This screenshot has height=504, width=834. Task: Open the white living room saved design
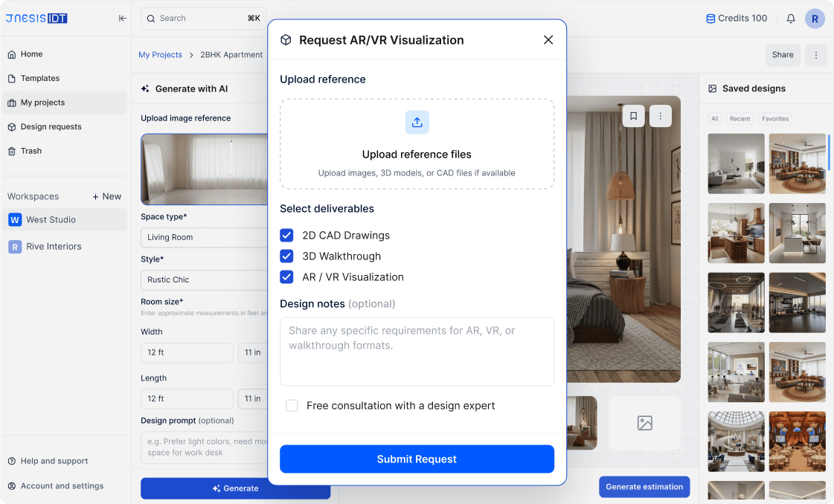[x=736, y=164]
